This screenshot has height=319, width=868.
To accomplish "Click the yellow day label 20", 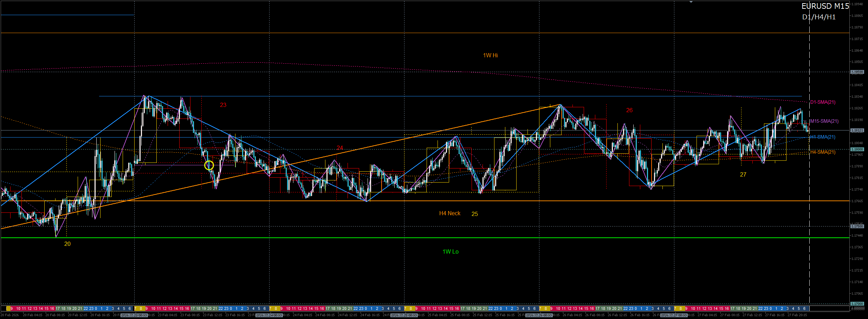I will 67,244.
